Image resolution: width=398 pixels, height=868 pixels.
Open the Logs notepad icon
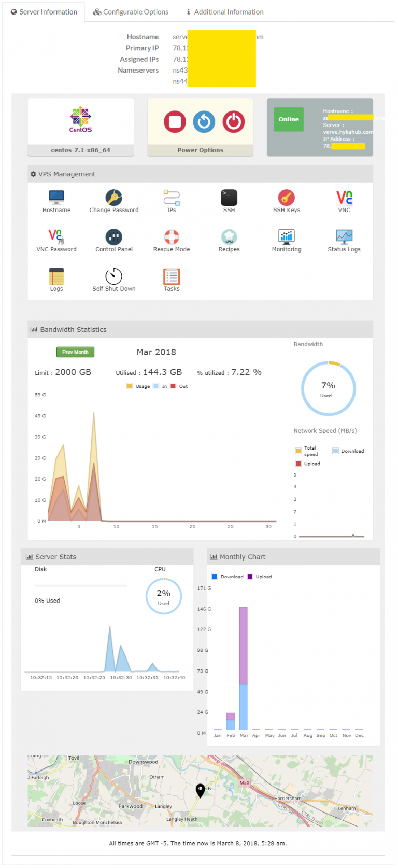pyautogui.click(x=56, y=276)
